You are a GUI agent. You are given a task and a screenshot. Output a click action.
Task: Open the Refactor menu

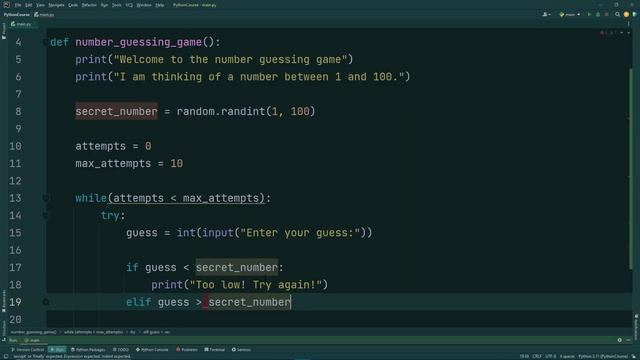89,5
